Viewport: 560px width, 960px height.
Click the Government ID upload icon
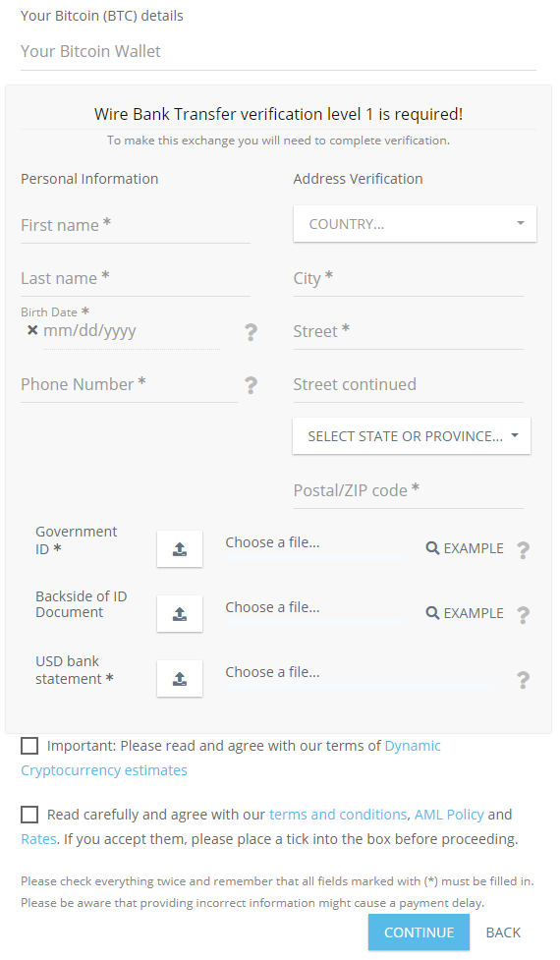tap(180, 548)
